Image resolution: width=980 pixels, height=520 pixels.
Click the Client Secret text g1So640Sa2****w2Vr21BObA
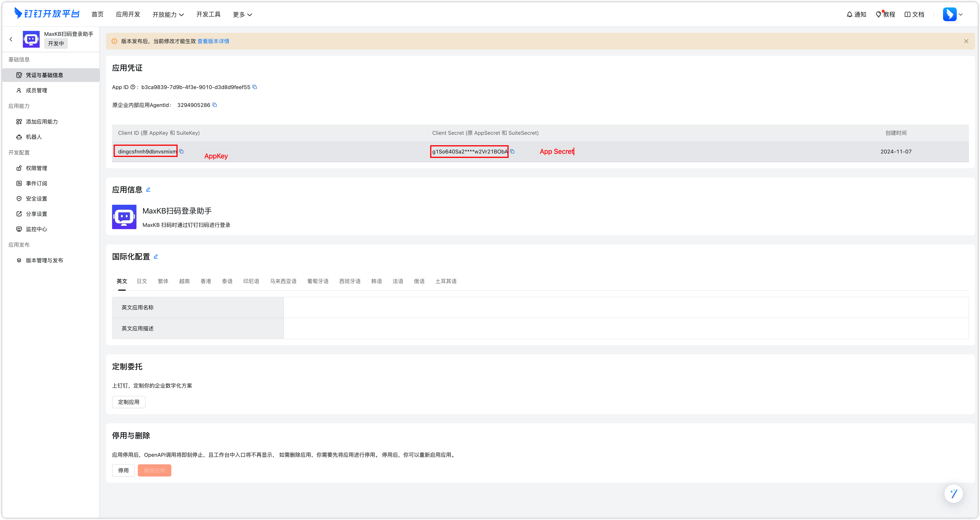470,151
